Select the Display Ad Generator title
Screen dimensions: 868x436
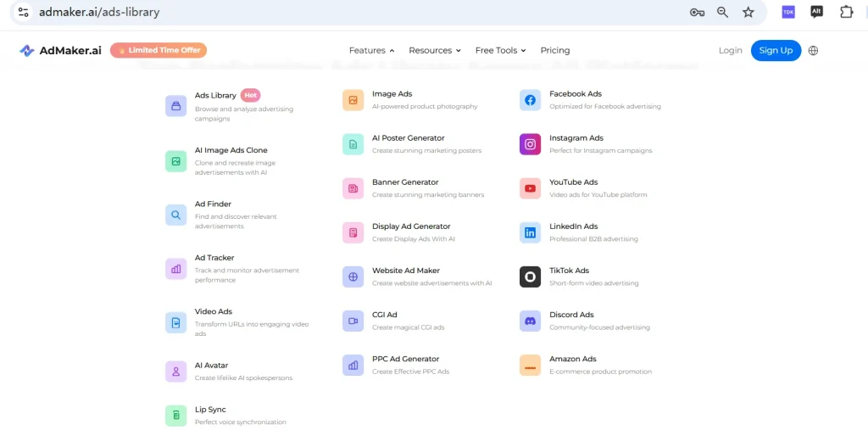point(411,226)
